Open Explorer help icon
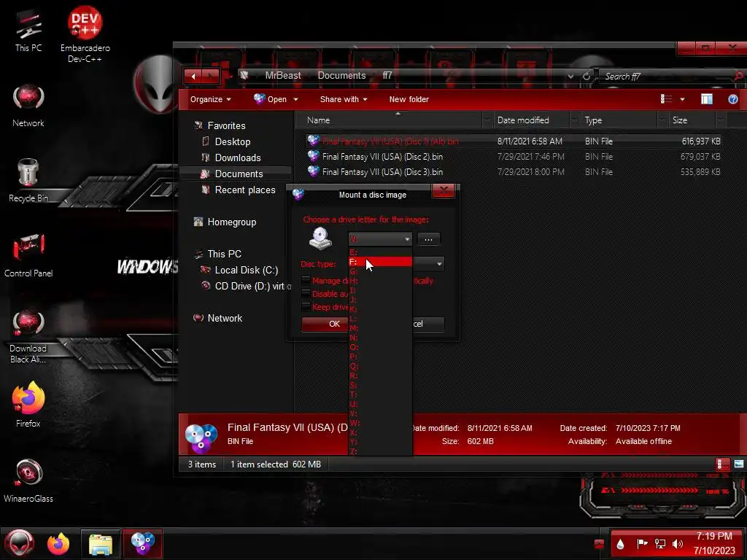Screen dimensions: 747x560 point(732,99)
